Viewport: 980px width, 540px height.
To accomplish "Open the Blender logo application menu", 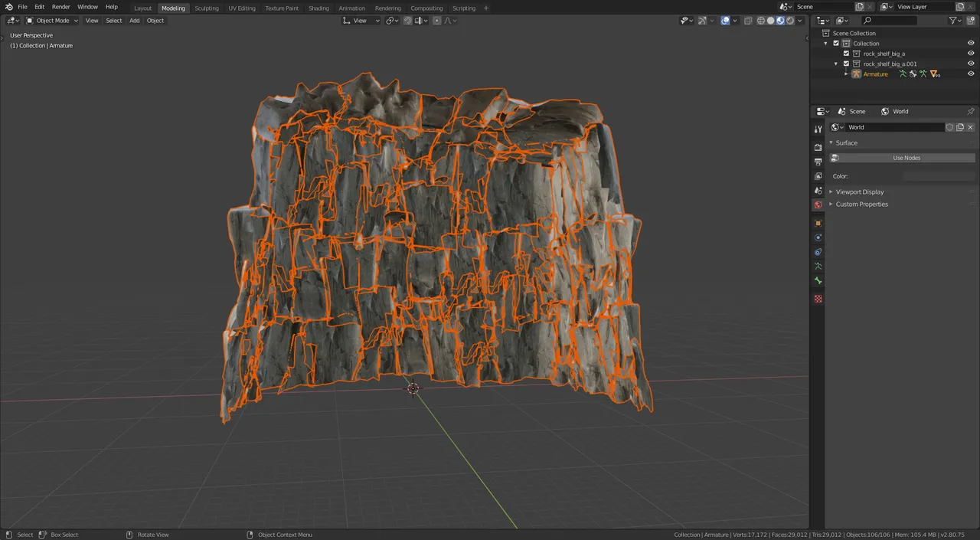I will click(x=8, y=7).
